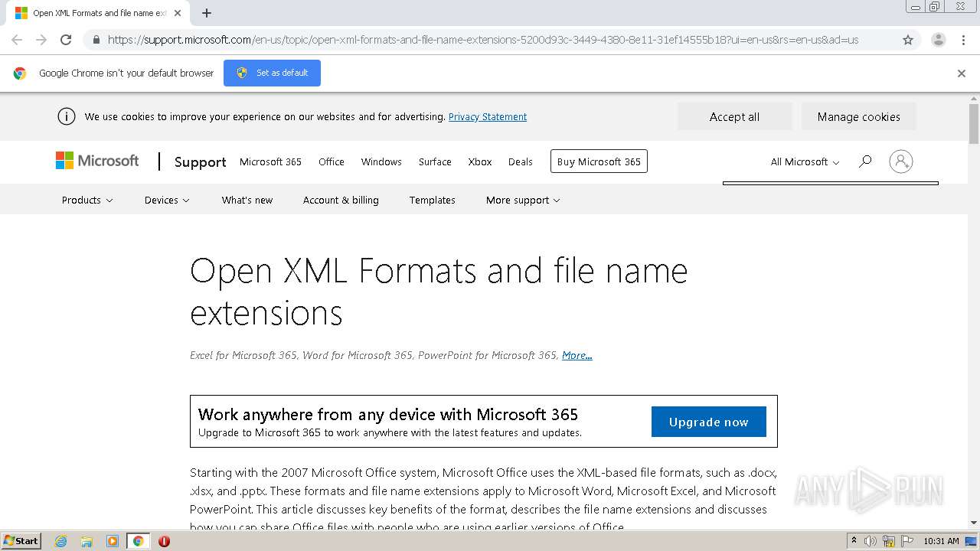Click the sign-in account icon
Image resolution: width=980 pixels, height=551 pixels.
[901, 161]
